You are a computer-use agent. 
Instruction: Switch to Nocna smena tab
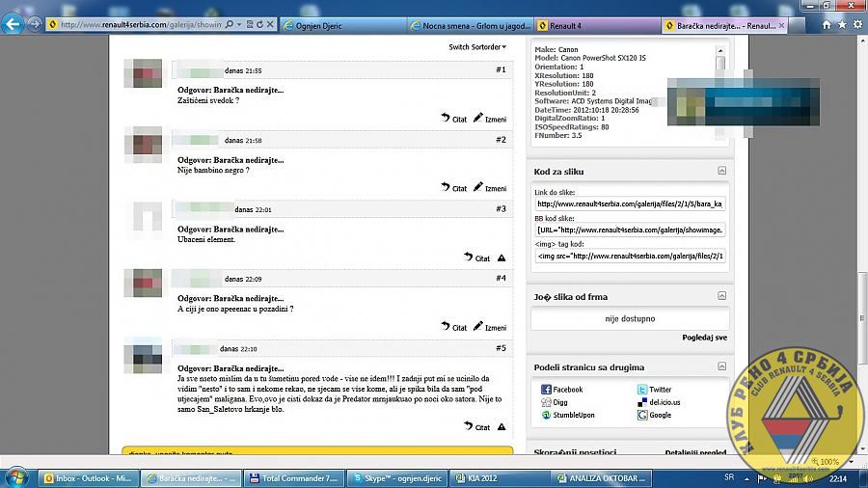(x=471, y=25)
